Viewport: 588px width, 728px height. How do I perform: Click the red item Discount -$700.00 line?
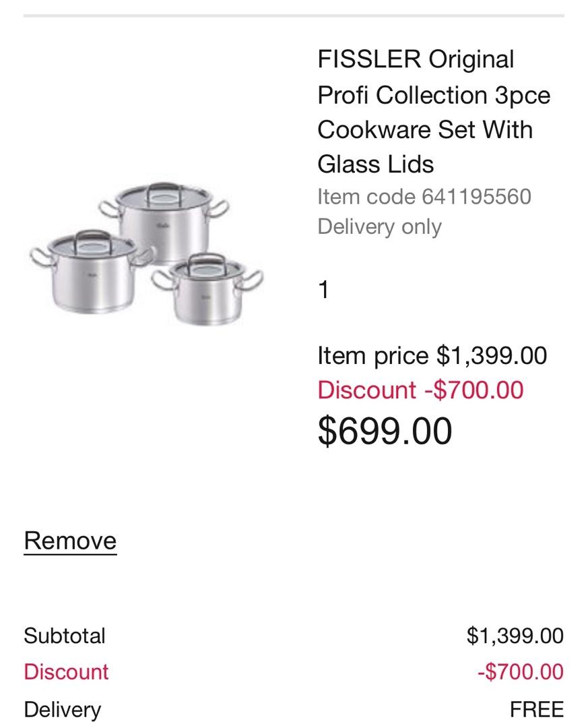click(420, 390)
